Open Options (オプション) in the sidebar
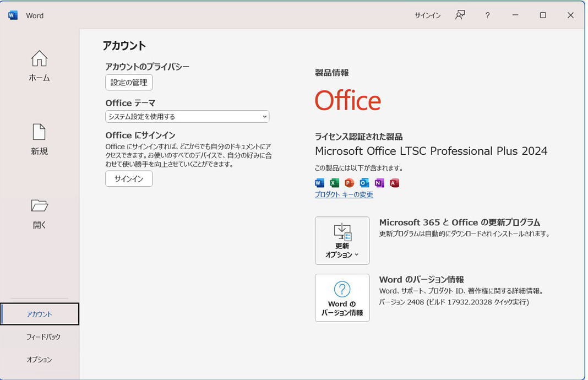The height and width of the screenshot is (380, 588). (x=40, y=360)
